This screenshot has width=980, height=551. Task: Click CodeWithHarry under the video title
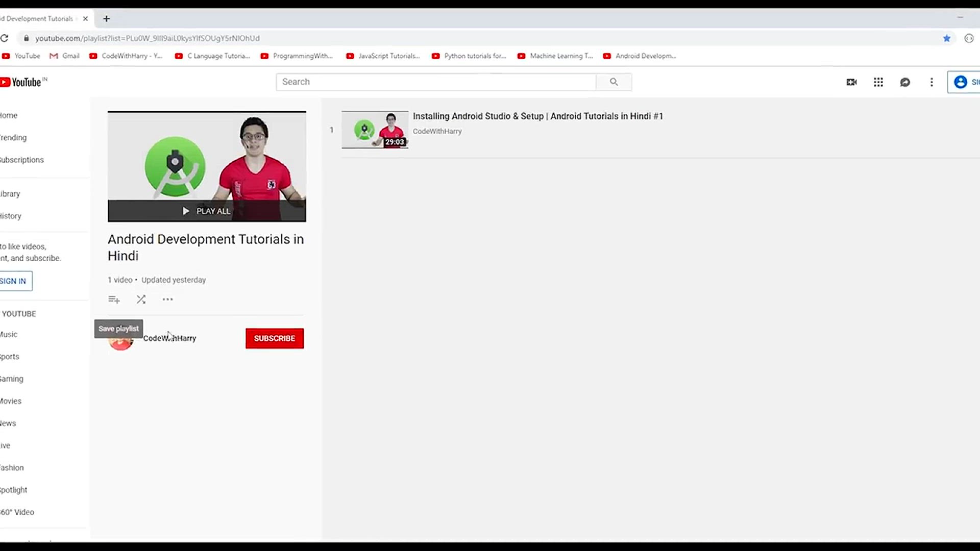[437, 131]
